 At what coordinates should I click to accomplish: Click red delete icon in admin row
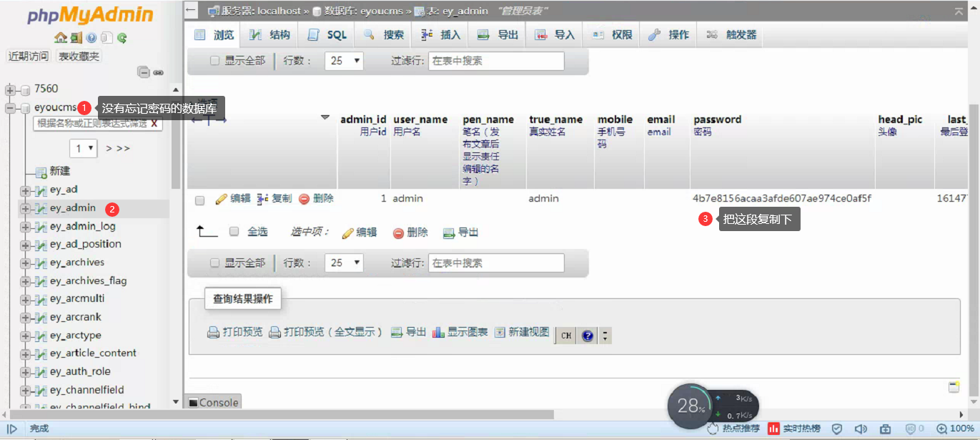tap(304, 199)
